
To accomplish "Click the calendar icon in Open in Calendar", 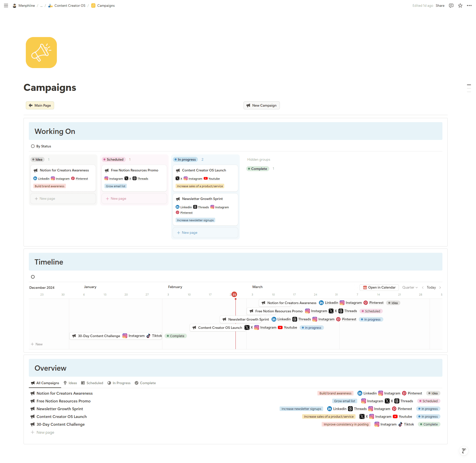I will [x=365, y=287].
